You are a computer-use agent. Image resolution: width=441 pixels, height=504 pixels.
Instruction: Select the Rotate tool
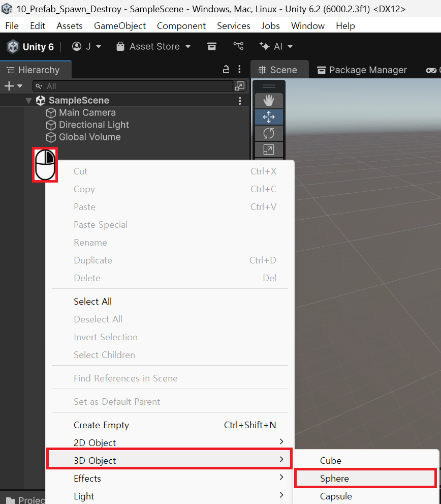click(x=269, y=133)
